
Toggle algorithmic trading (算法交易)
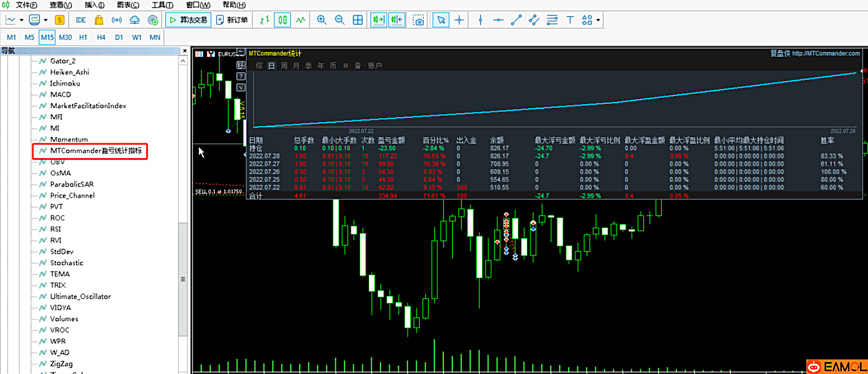coord(188,20)
